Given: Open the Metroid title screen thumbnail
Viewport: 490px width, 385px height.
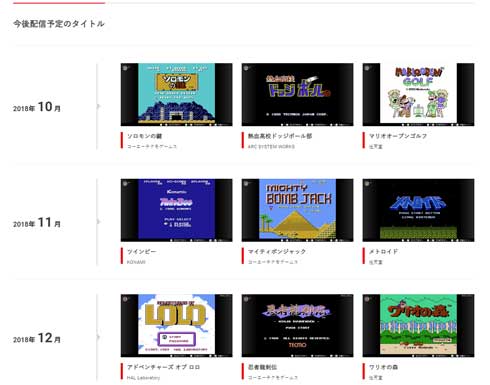Looking at the screenshot, I should [418, 210].
